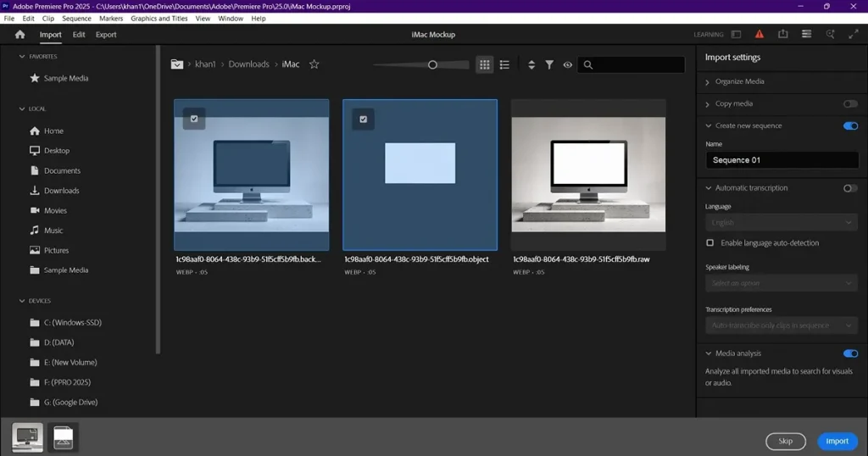
Task: Collapse the Create new sequence section
Action: [x=708, y=125]
